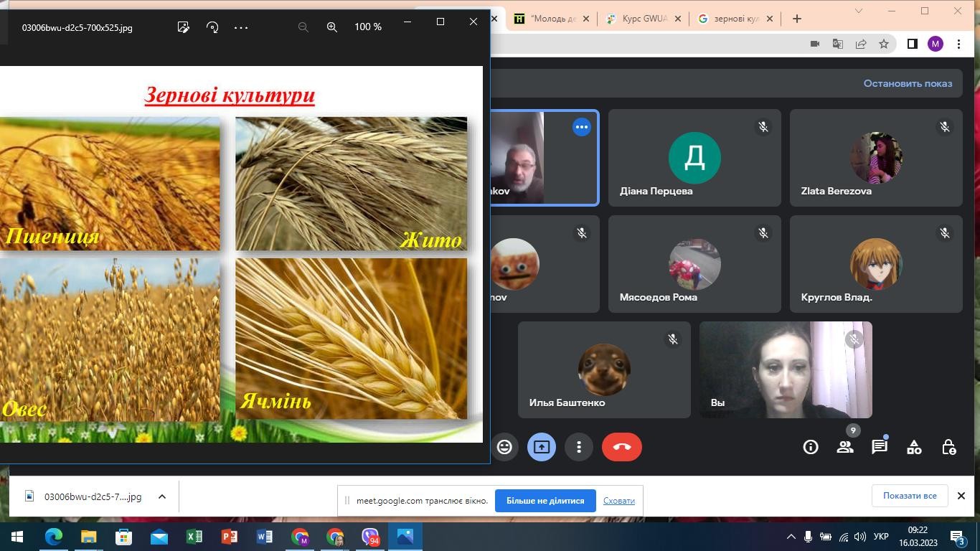Show the participants people panel
The width and height of the screenshot is (980, 551).
click(x=845, y=447)
